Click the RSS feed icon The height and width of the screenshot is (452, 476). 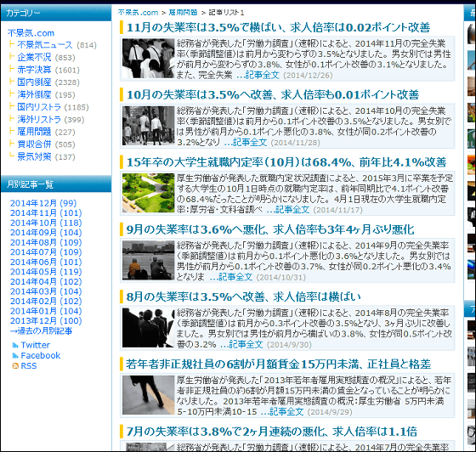click(x=15, y=366)
